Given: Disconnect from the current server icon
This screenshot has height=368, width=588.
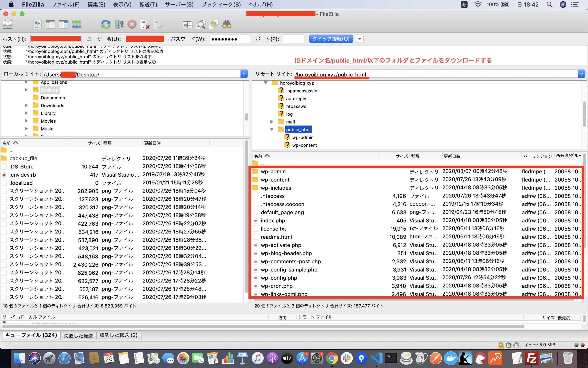Looking at the screenshot, I should point(145,24).
